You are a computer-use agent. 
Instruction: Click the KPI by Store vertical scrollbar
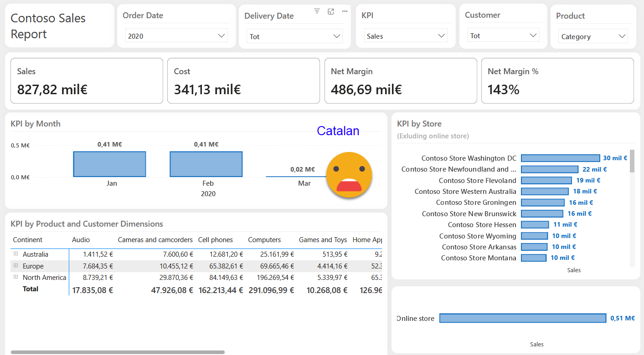[632, 162]
